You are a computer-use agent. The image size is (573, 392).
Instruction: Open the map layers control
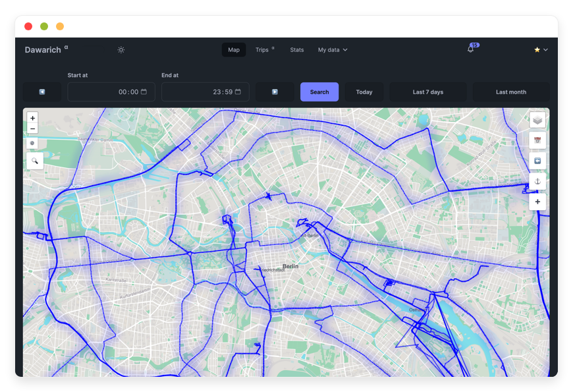[537, 120]
